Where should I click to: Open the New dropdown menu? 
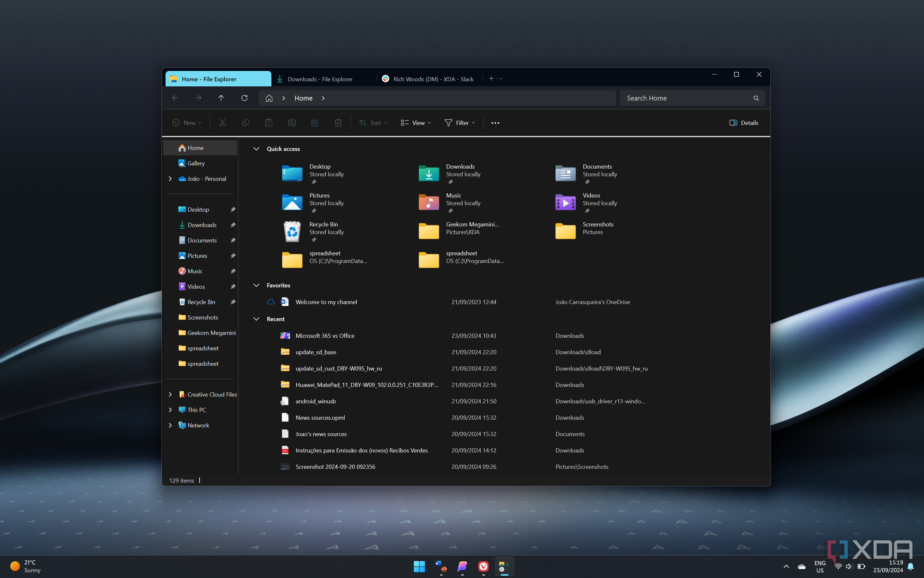pyautogui.click(x=187, y=123)
